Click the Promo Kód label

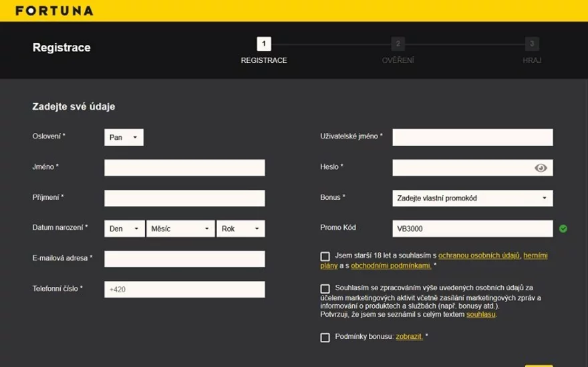tap(338, 227)
